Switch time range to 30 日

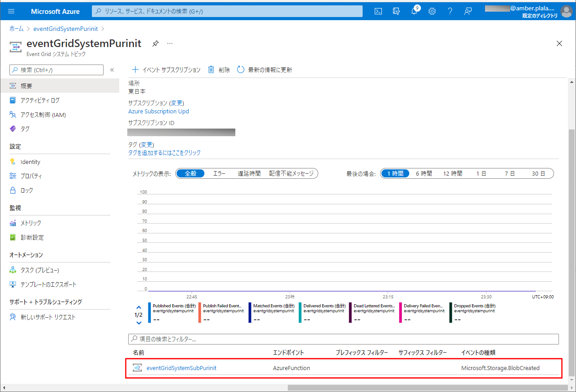(538, 173)
